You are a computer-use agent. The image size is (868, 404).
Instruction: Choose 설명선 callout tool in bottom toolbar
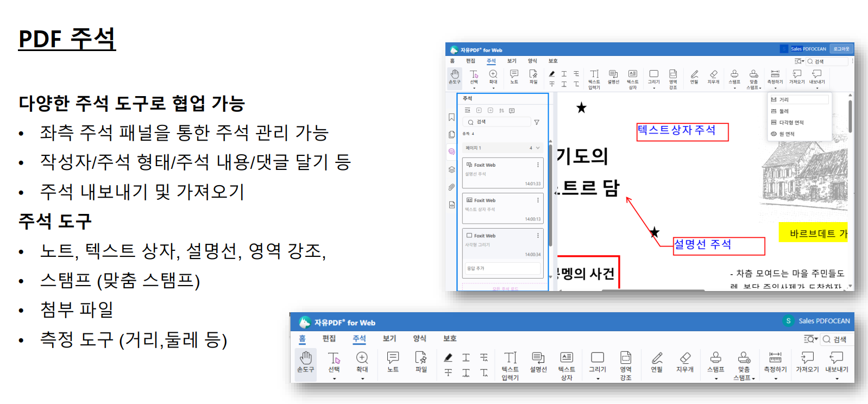pyautogui.click(x=538, y=362)
